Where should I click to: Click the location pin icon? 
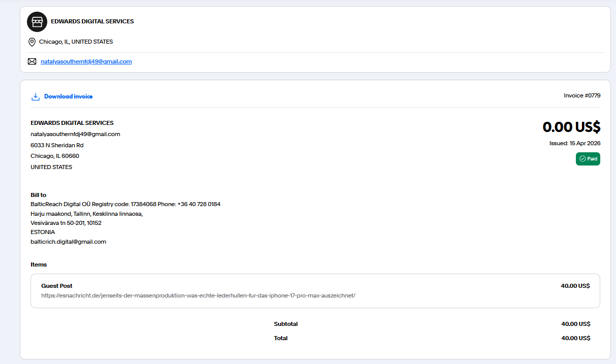[x=32, y=42]
